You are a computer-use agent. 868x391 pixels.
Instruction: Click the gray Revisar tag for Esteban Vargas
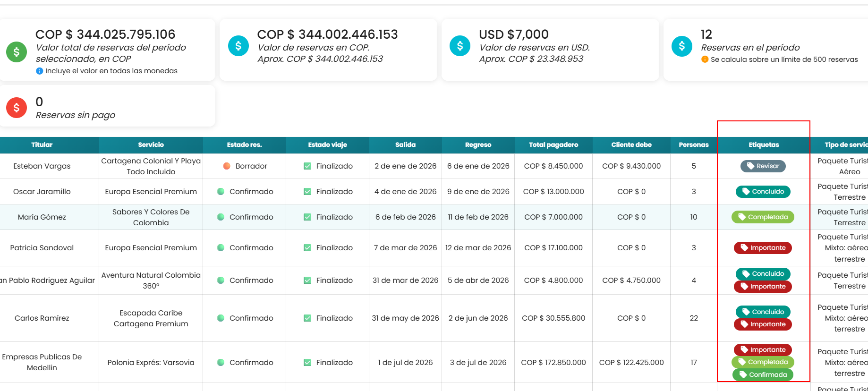pyautogui.click(x=763, y=166)
